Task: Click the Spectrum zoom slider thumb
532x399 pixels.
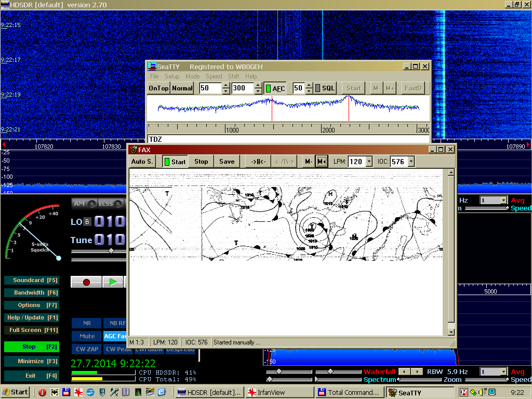Action: [398, 379]
